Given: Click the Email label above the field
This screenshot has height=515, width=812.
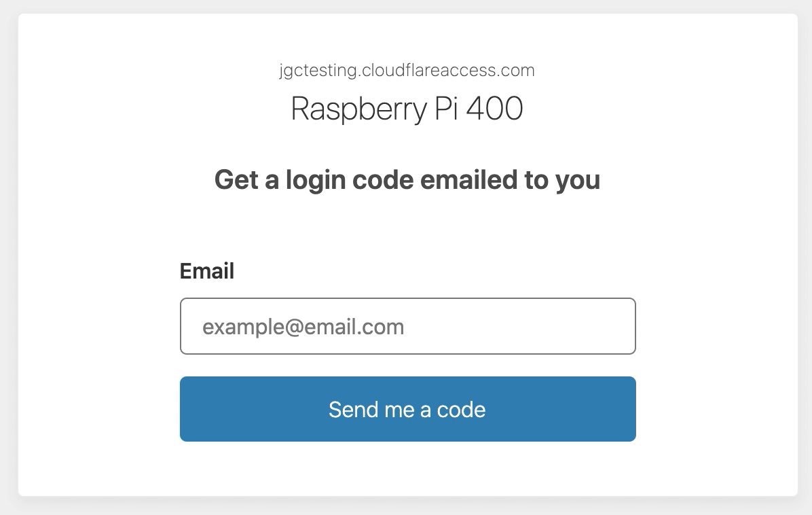Looking at the screenshot, I should click(206, 271).
